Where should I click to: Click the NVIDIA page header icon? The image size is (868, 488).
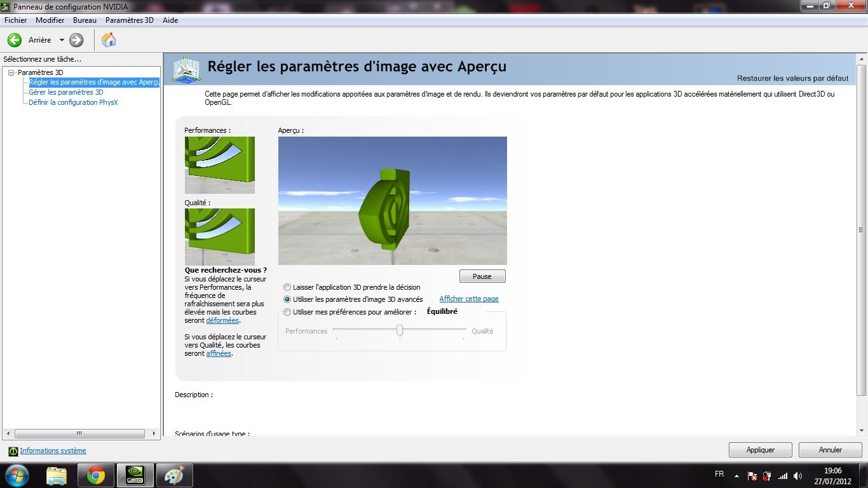186,69
